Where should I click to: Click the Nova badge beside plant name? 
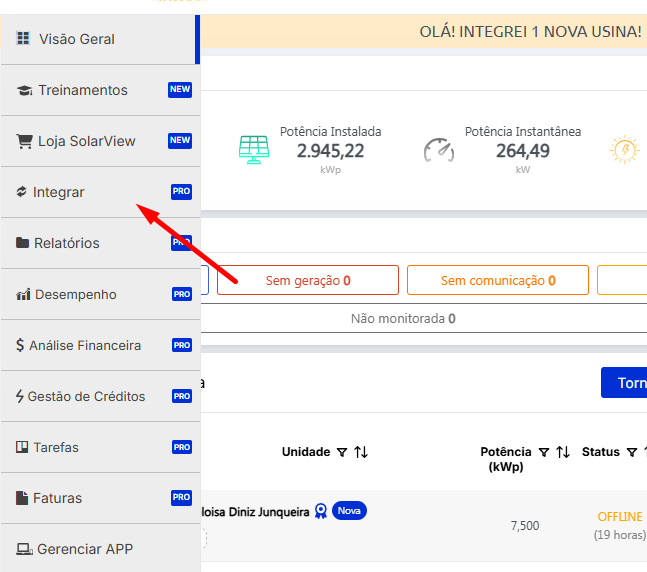click(x=349, y=511)
